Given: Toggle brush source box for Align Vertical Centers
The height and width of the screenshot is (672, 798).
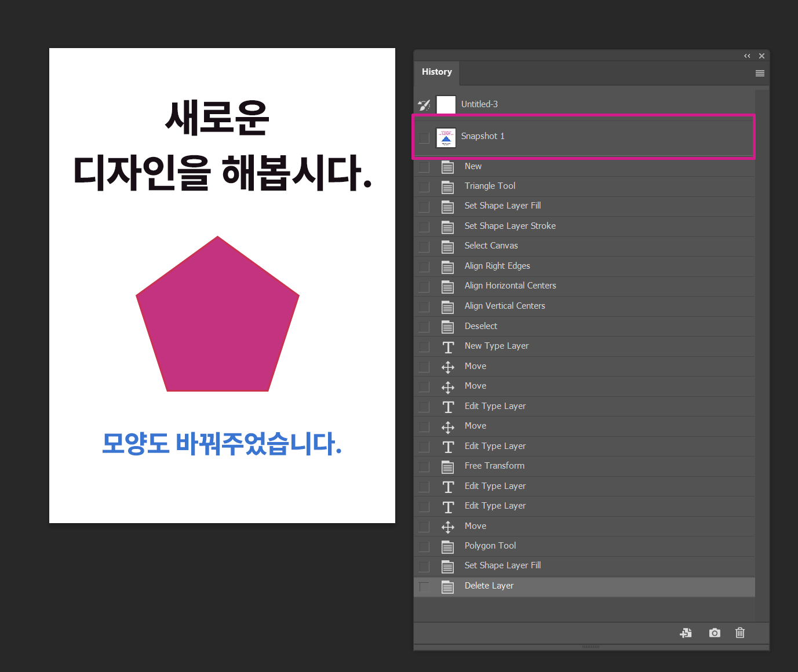Looking at the screenshot, I should 424,306.
